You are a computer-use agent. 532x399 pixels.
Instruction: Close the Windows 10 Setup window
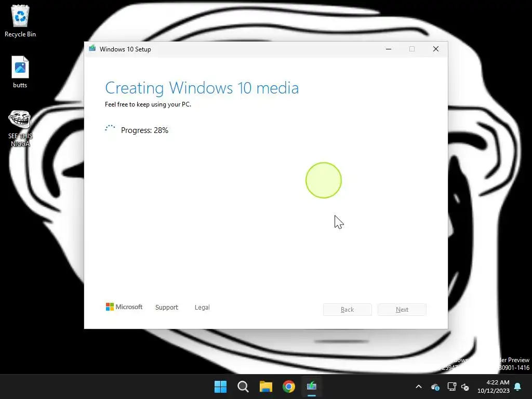pos(436,49)
